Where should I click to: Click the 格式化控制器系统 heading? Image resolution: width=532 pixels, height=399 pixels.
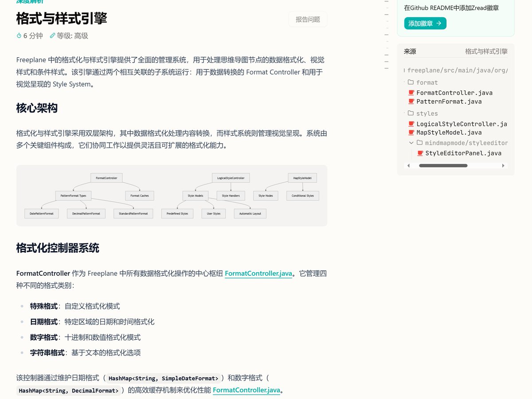click(58, 248)
